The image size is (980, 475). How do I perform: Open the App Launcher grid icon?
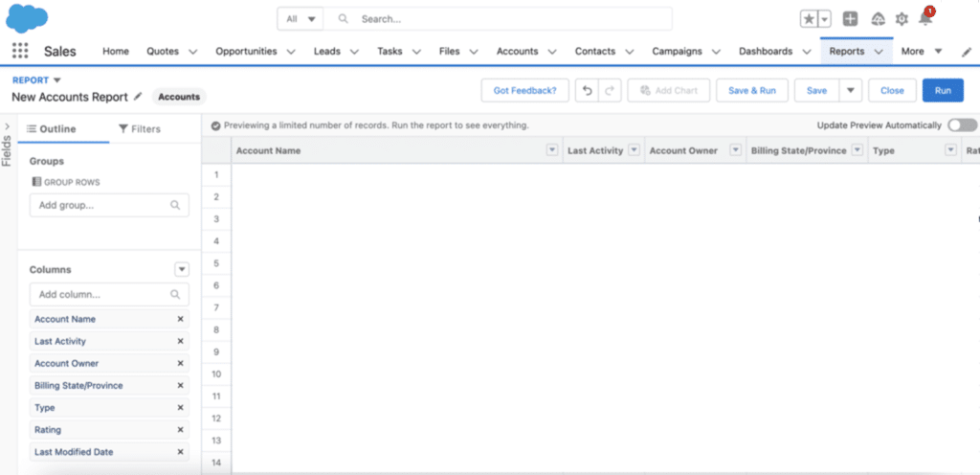20,52
